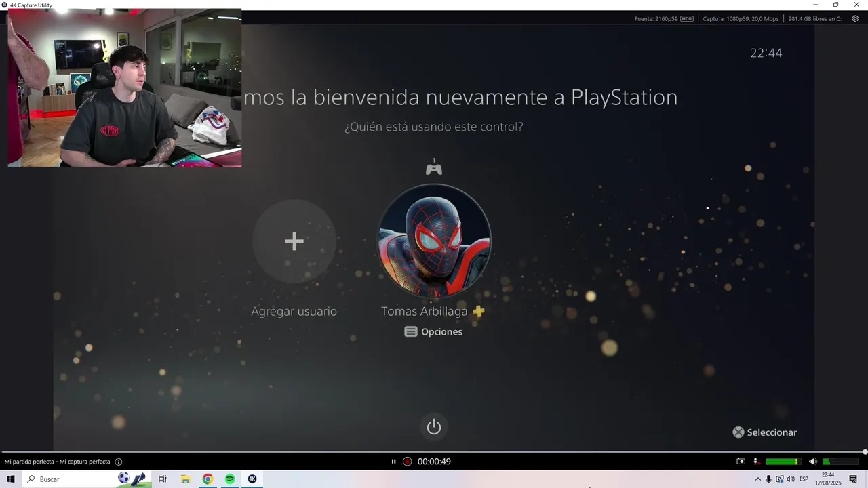
Task: Click the PlayStation Plus icon beside username
Action: point(479,311)
